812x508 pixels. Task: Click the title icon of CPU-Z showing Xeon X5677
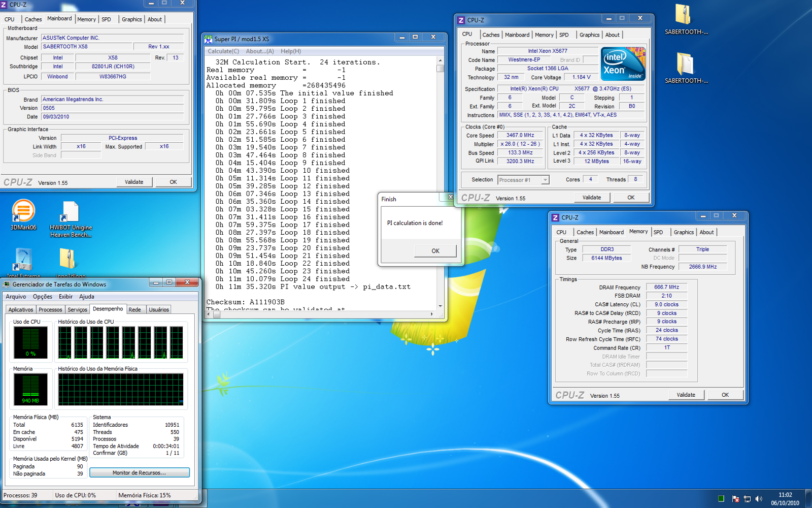click(x=461, y=20)
